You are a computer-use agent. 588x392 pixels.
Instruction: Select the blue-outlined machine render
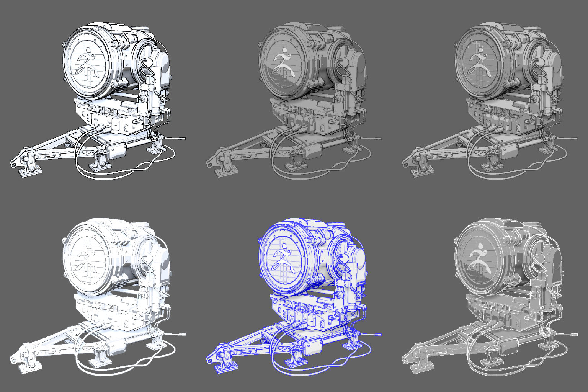[x=294, y=297]
